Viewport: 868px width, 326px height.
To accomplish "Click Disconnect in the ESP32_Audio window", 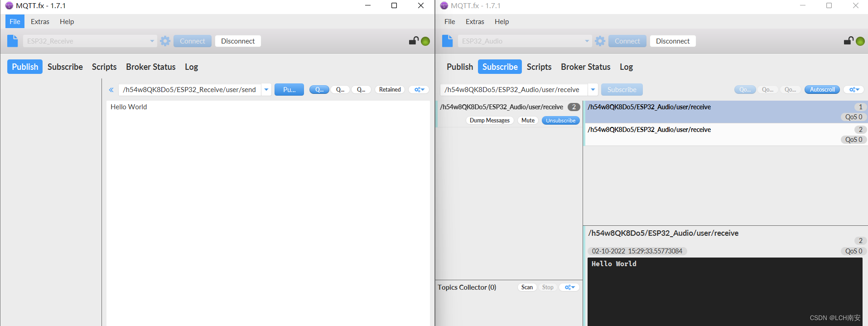I will click(673, 41).
